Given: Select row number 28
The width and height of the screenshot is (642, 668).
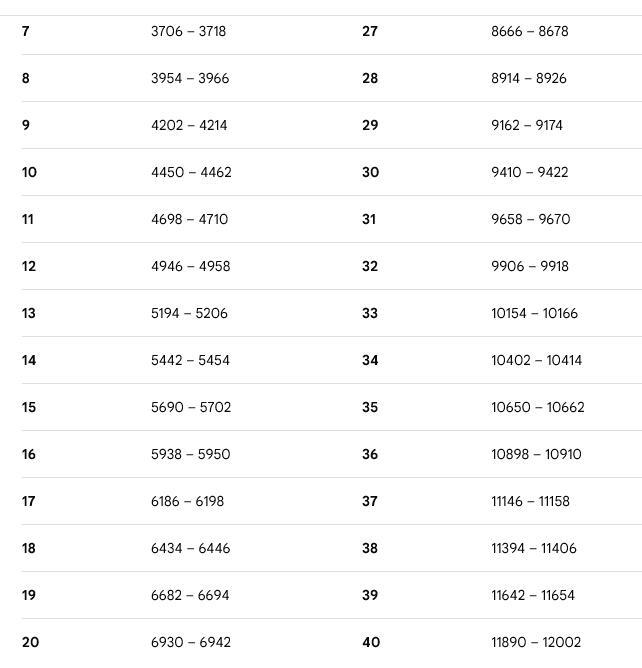Looking at the screenshot, I should point(370,78).
